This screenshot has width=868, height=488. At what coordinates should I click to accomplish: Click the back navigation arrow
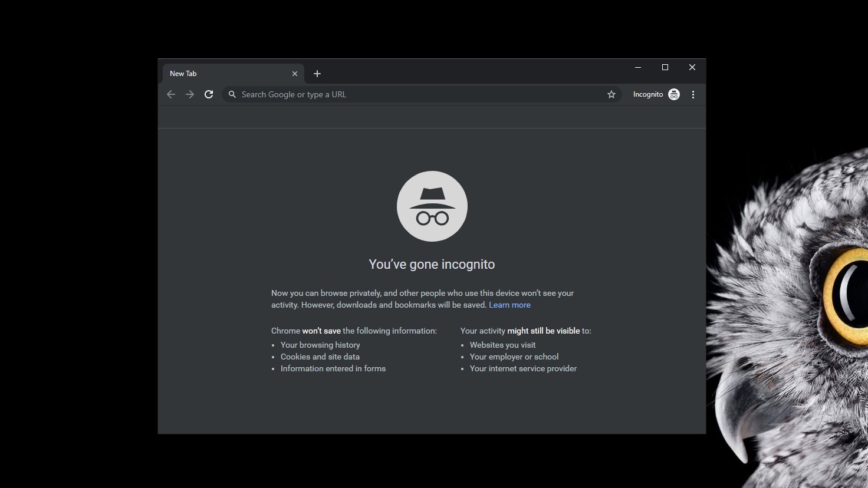coord(171,94)
